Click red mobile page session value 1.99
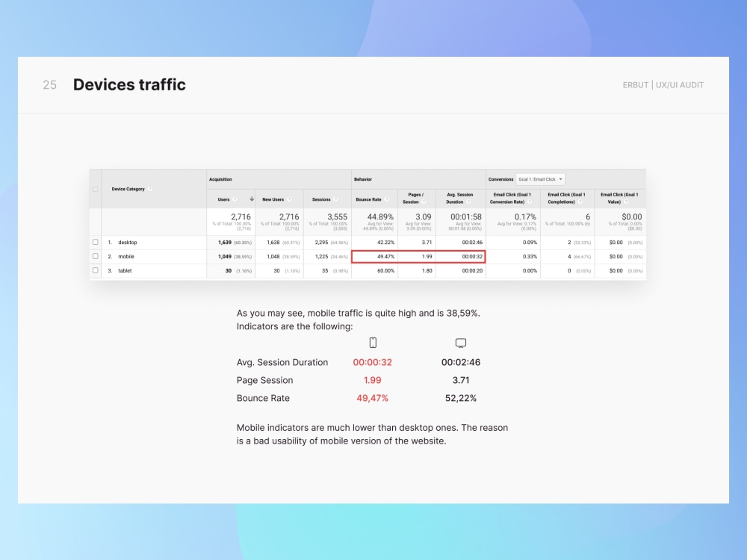 click(373, 381)
